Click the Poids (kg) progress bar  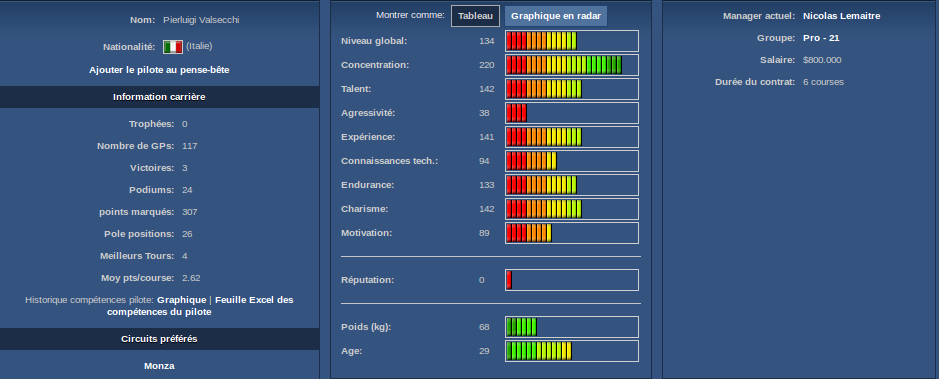pyautogui.click(x=572, y=327)
